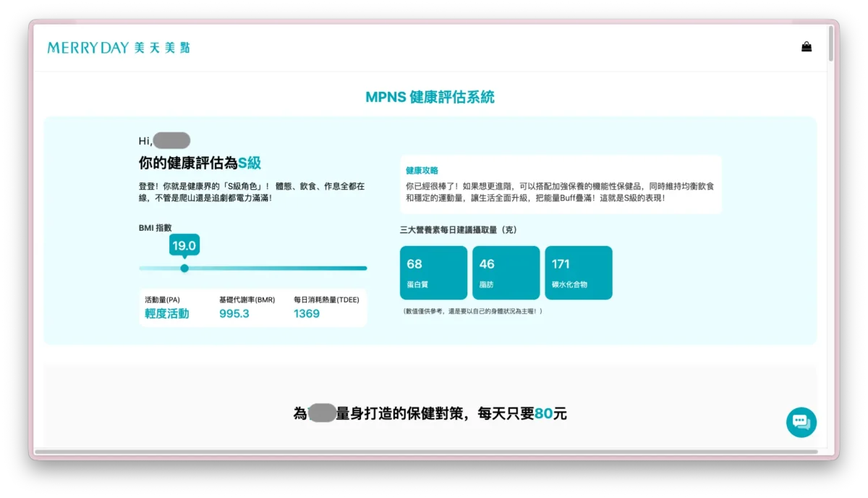Select the 脂肪 46 card

point(506,273)
